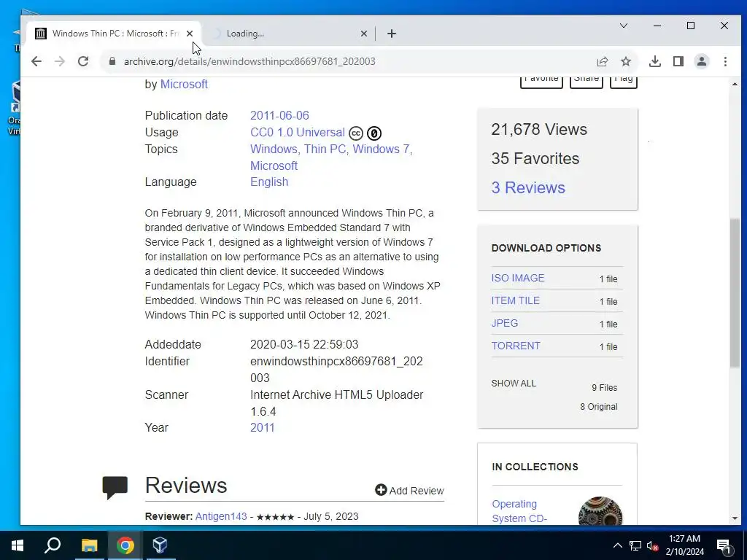Click the Microsoft topic link
The image size is (747, 560).
point(274,166)
